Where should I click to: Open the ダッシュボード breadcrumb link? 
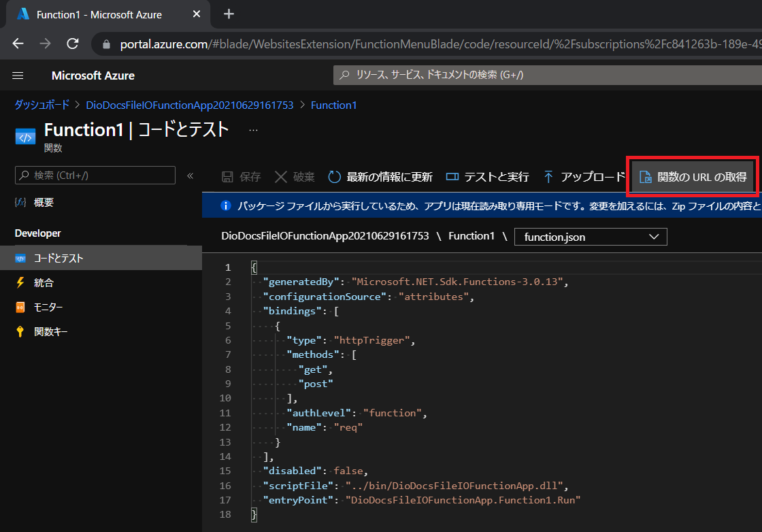(42, 105)
